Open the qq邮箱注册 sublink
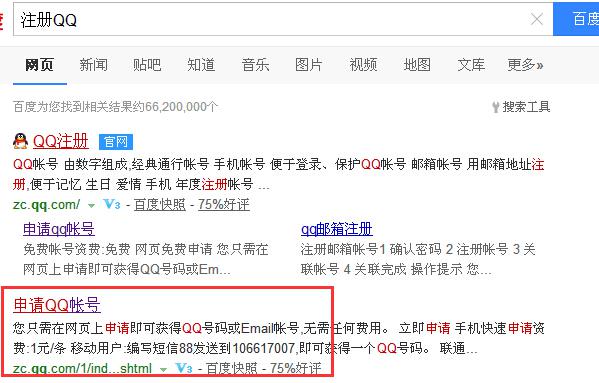This screenshot has width=599, height=383. pyautogui.click(x=337, y=229)
